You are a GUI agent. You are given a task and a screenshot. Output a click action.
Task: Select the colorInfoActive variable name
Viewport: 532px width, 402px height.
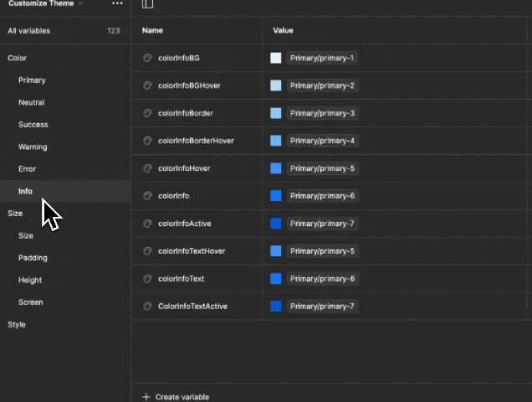click(185, 224)
